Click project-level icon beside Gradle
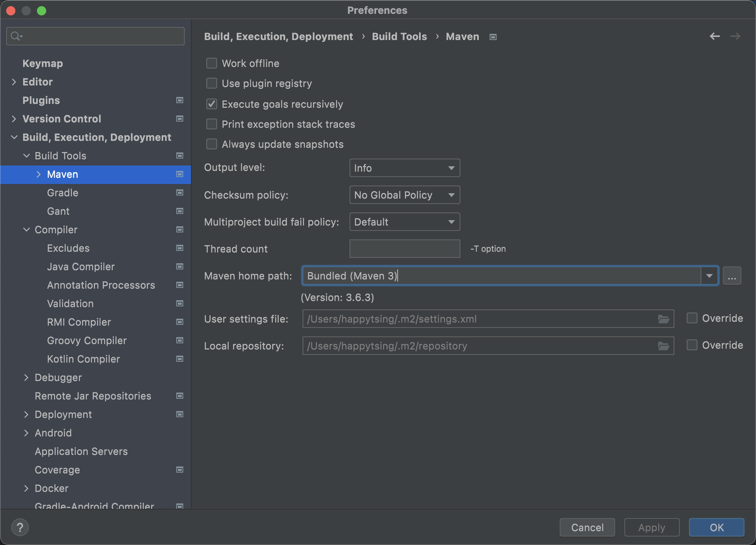The image size is (756, 545). 179,193
